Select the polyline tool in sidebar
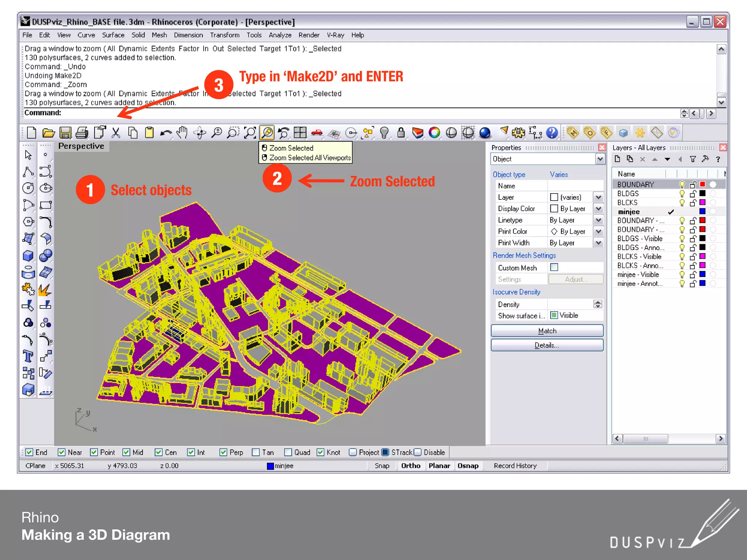Screen dimensions: 747x560 (28, 172)
